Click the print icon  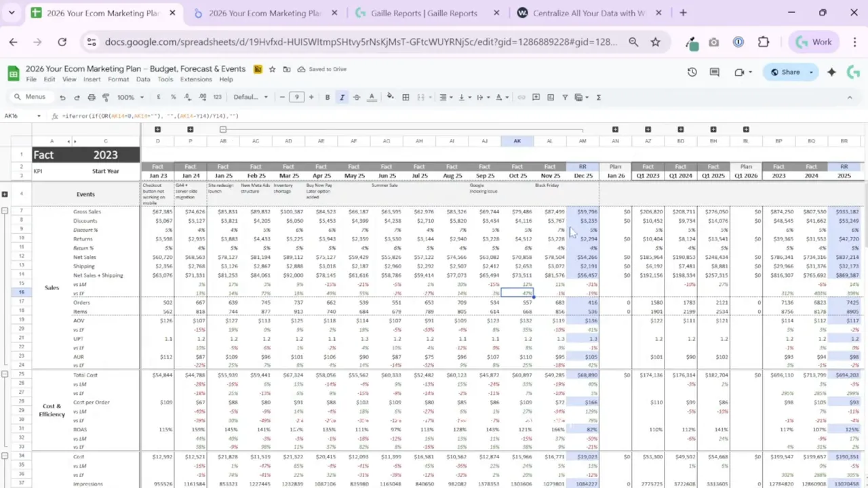click(92, 97)
